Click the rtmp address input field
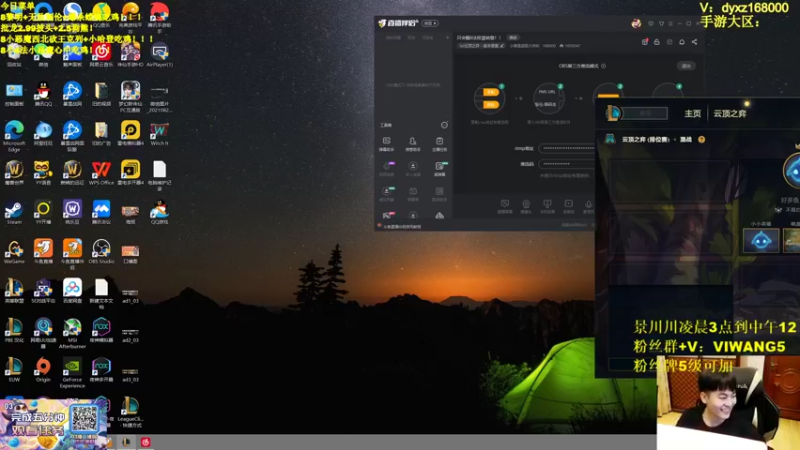The width and height of the screenshot is (800, 450). [x=567, y=148]
